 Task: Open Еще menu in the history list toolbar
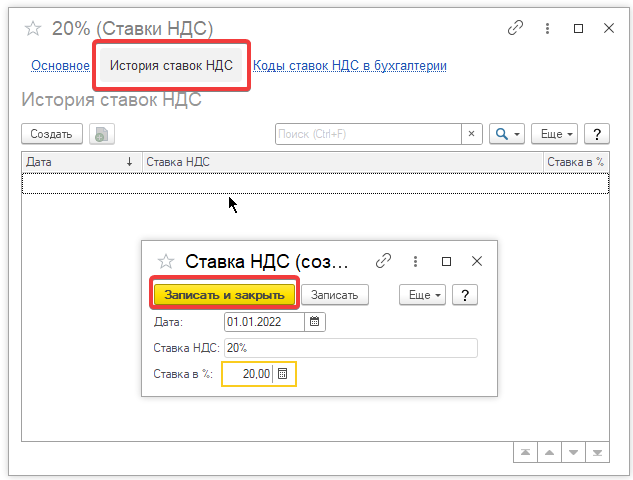click(x=554, y=134)
